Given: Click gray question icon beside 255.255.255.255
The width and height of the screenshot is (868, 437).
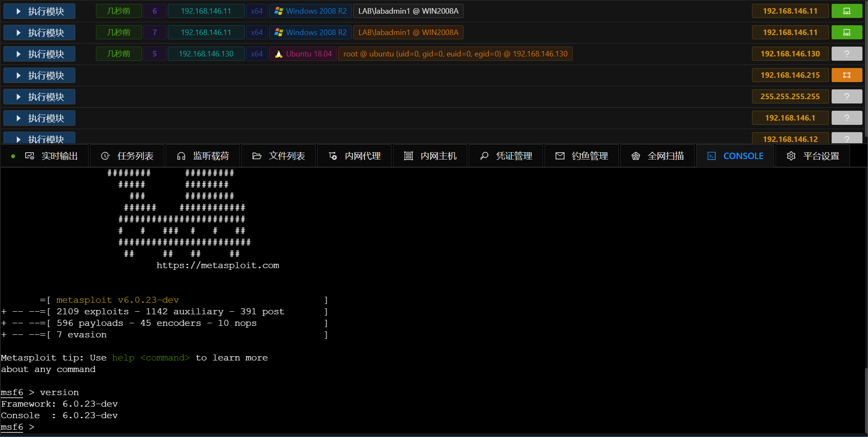Looking at the screenshot, I should click(x=846, y=97).
